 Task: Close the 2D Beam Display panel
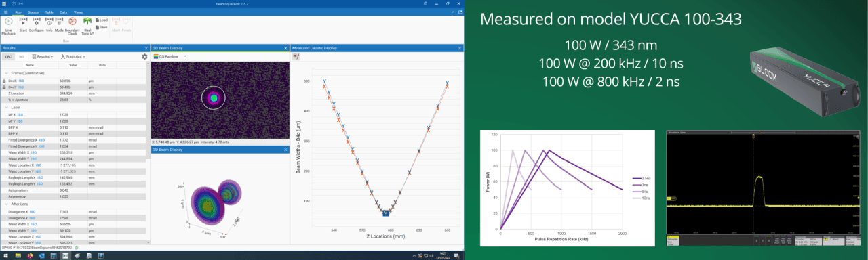click(285, 48)
